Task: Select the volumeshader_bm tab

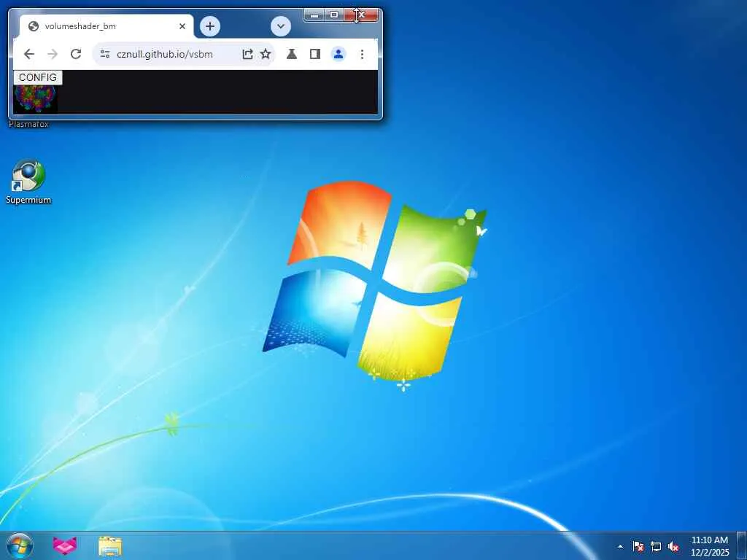Action: tap(107, 26)
